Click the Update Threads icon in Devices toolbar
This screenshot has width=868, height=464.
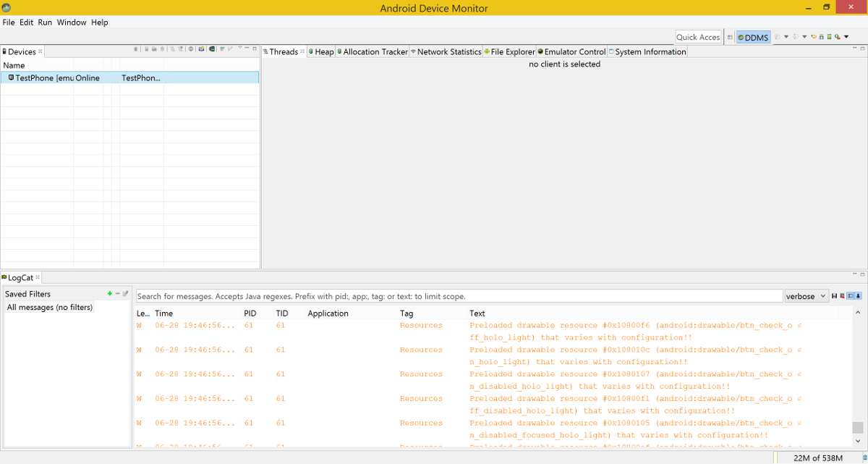[x=172, y=49]
